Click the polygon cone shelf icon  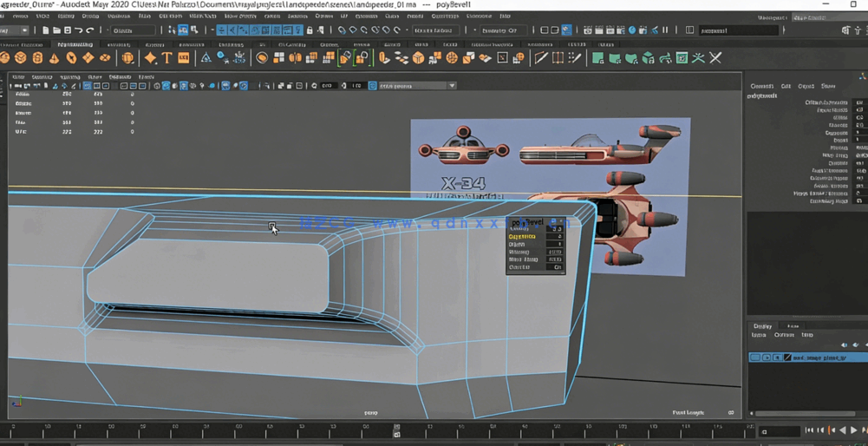pyautogui.click(x=55, y=58)
